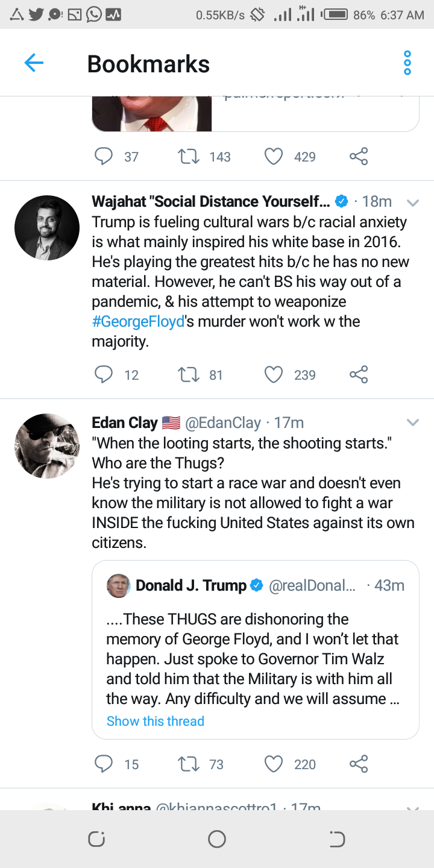Open the three-dot overflow menu
The image size is (434, 868).
[407, 63]
